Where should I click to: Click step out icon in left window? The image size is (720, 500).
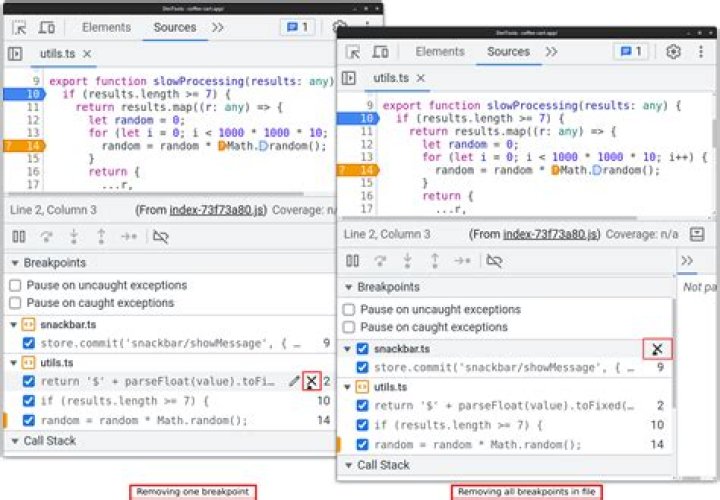click(101, 237)
